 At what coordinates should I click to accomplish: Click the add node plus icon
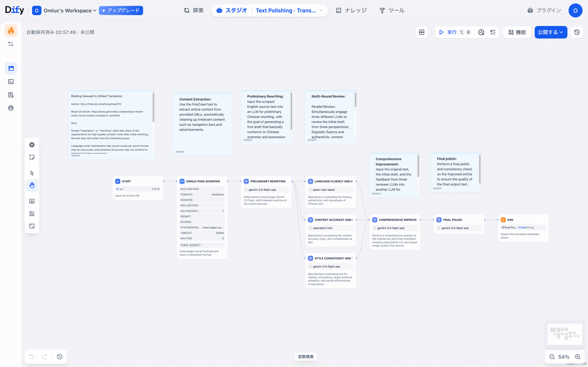[x=32, y=145]
